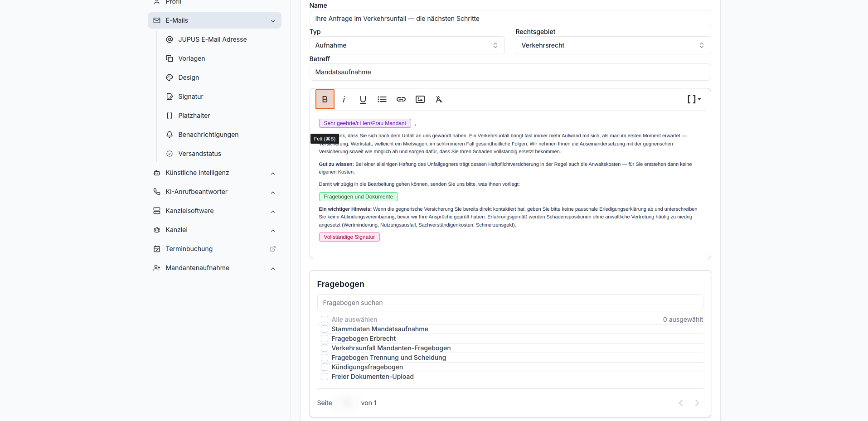Insert a bulleted list
The height and width of the screenshot is (421, 868).
pos(382,99)
